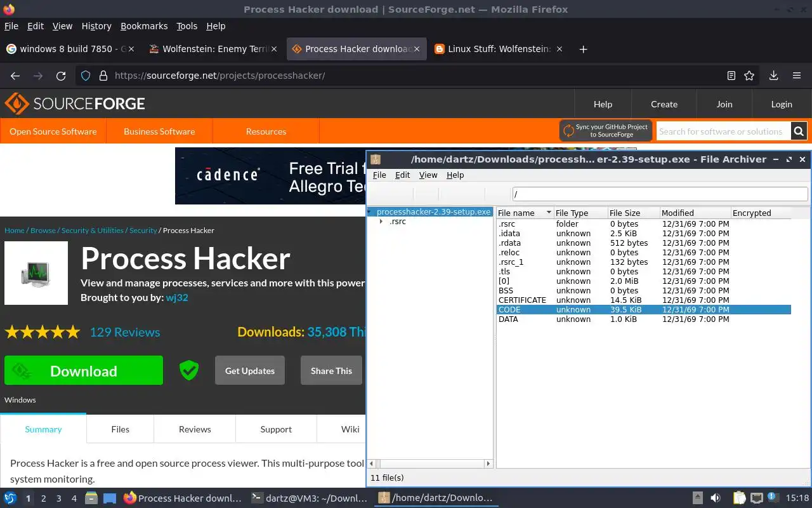Click the SourceForge logo
Image resolution: width=812 pixels, height=508 pixels.
click(75, 104)
